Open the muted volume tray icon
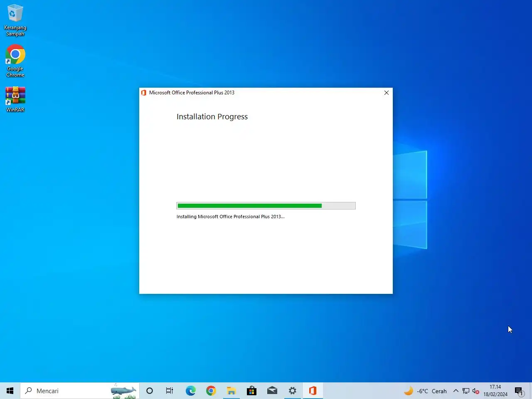 click(476, 391)
